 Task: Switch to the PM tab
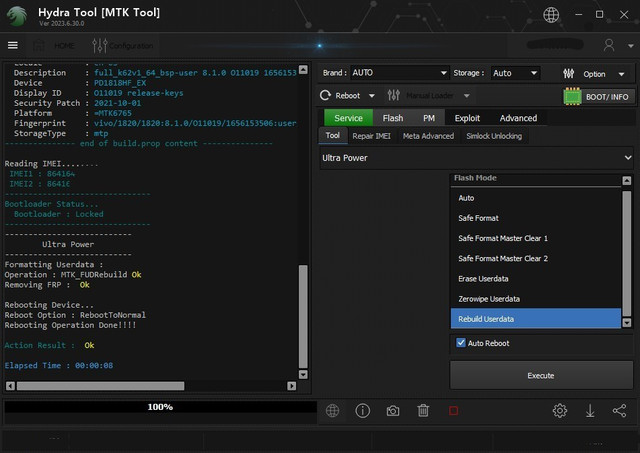429,118
